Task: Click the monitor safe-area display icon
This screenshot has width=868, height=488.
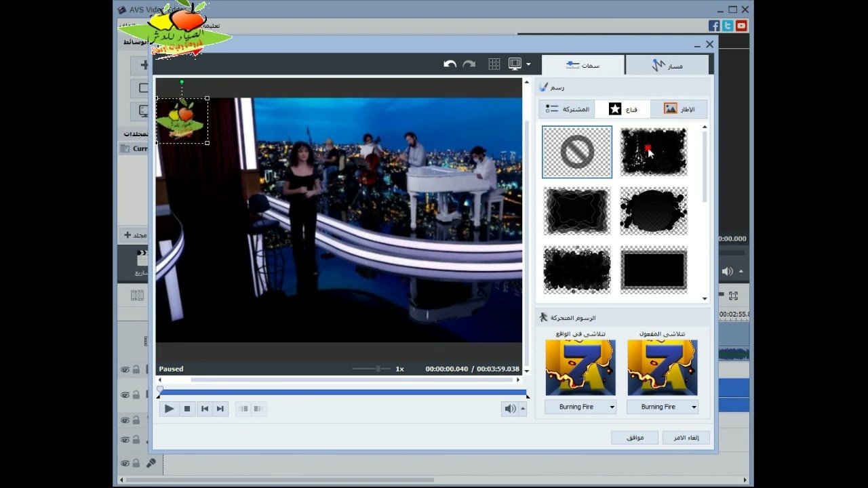Action: click(515, 64)
